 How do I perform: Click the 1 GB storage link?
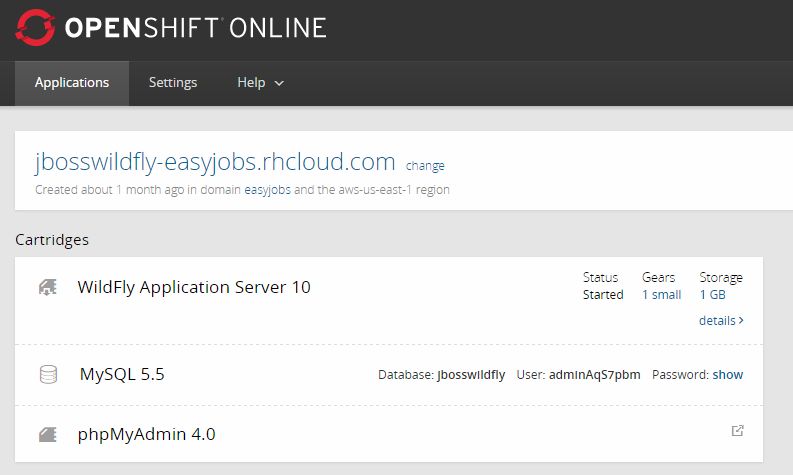[713, 294]
